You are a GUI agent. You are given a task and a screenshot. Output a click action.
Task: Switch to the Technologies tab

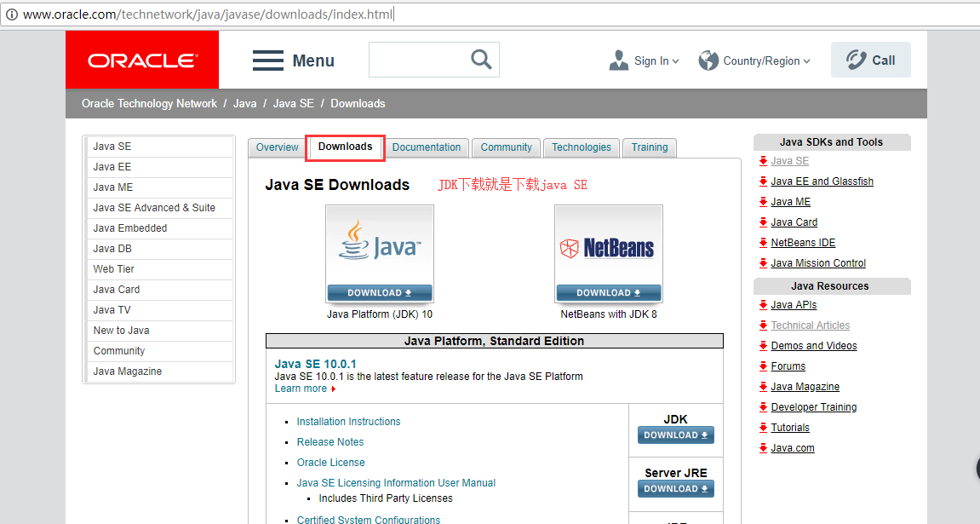pos(582,147)
